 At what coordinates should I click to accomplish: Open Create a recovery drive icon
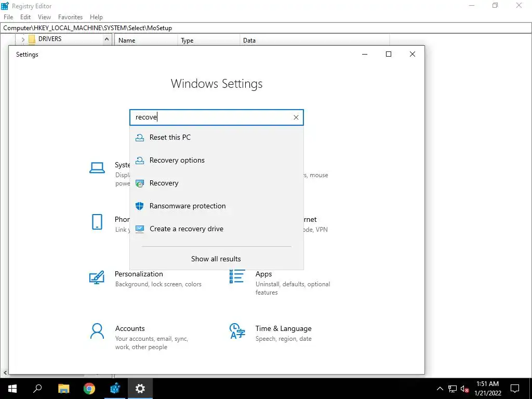(139, 229)
